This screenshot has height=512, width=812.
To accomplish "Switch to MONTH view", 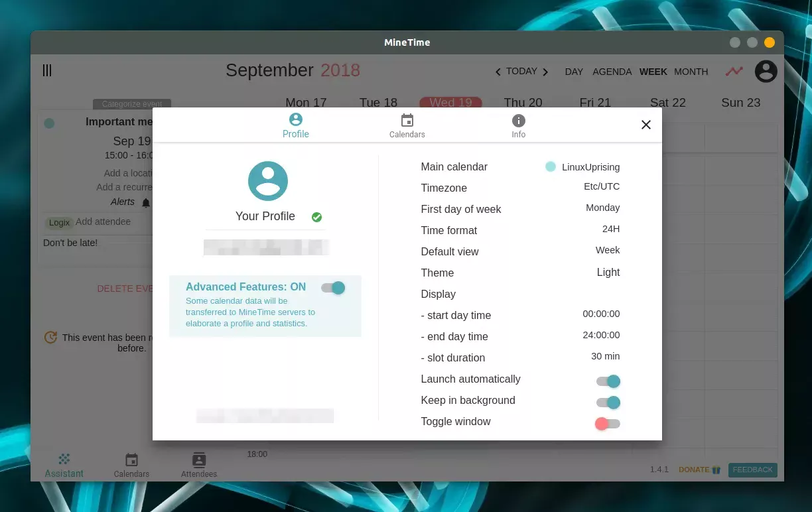I will coord(691,72).
